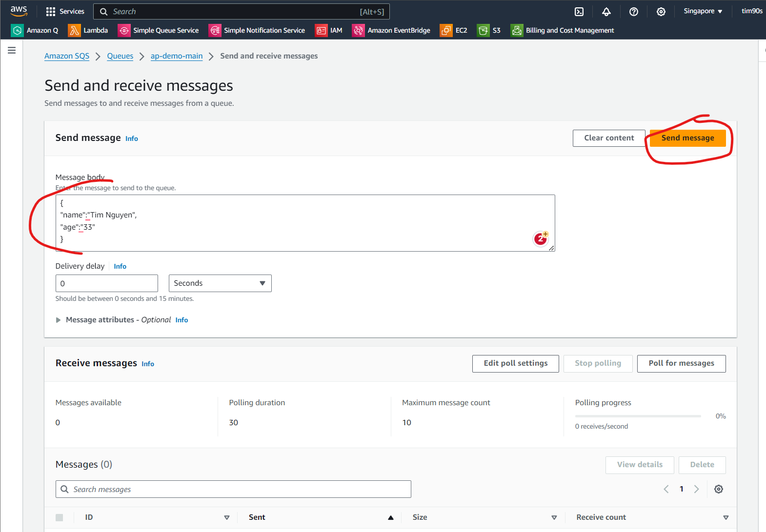766x532 pixels.
Task: Open the ID column sort dropdown
Action: (x=226, y=517)
